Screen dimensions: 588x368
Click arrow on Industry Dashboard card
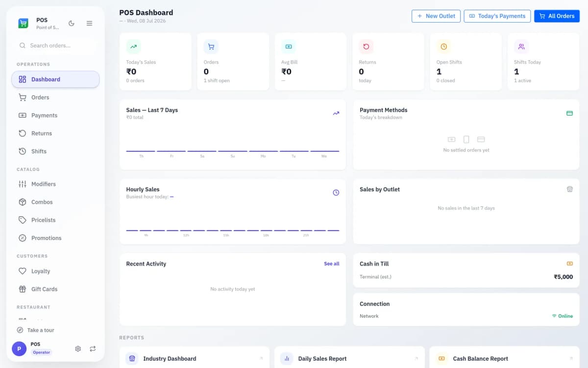[261, 359]
